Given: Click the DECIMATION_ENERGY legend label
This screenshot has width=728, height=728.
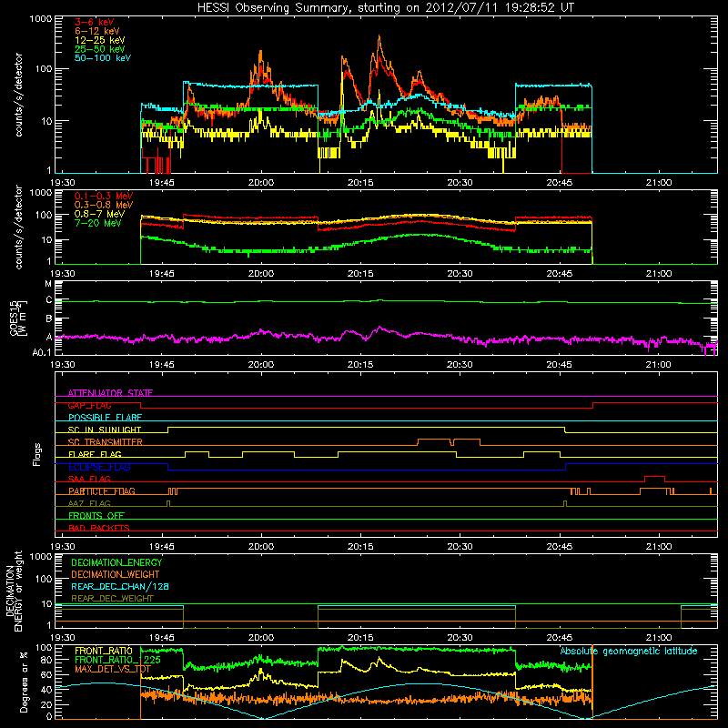Looking at the screenshot, I should pos(116,562).
